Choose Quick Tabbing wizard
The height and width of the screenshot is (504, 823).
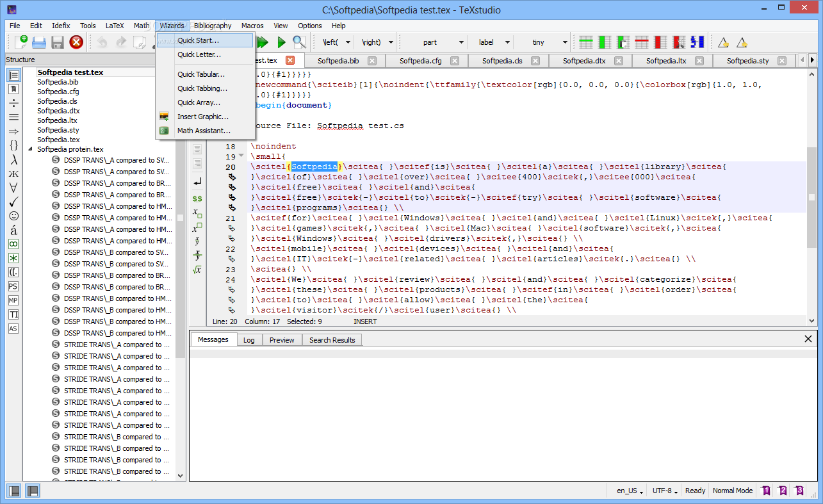point(206,88)
